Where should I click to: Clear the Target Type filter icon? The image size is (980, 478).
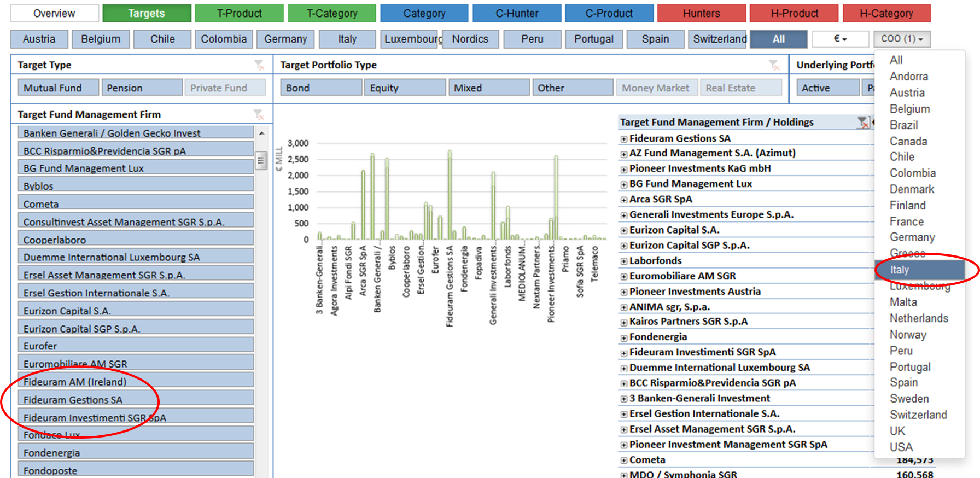[259, 65]
